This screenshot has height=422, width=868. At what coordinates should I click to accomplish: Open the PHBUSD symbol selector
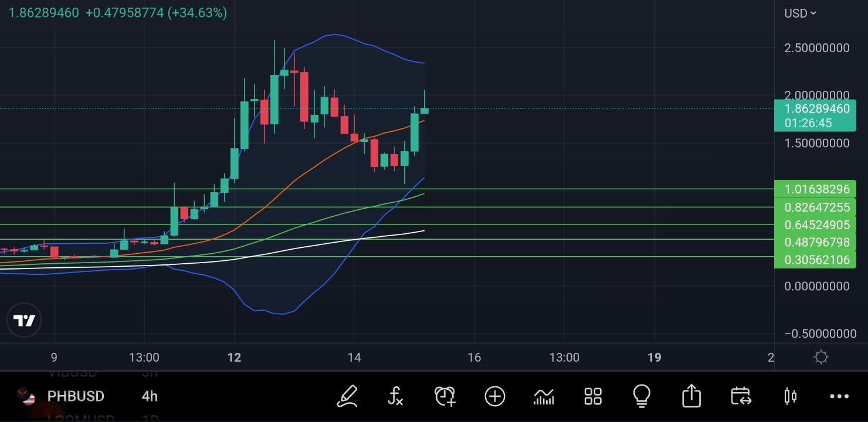coord(76,396)
